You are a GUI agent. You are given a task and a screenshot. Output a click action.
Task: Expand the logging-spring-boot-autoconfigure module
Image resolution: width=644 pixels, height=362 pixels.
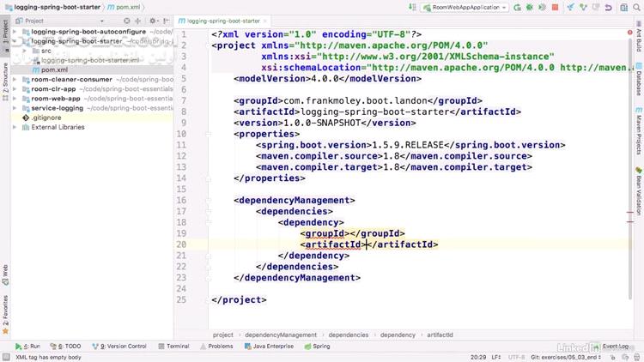click(x=15, y=32)
